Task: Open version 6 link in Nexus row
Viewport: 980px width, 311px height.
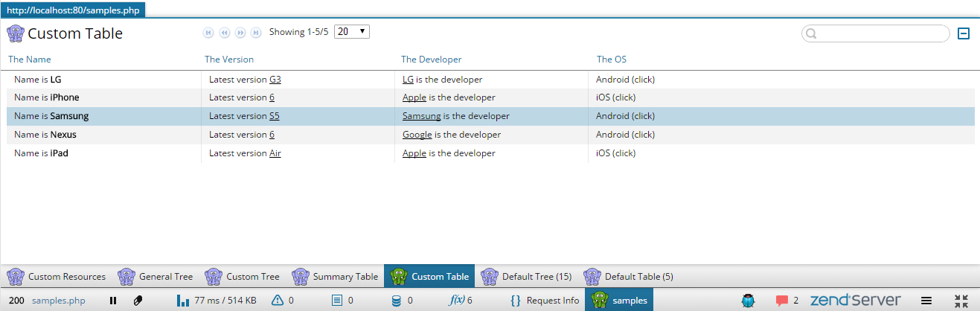Action: [272, 135]
